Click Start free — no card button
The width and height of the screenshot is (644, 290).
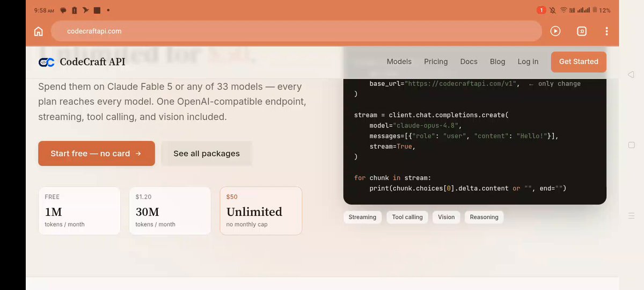pyautogui.click(x=97, y=154)
